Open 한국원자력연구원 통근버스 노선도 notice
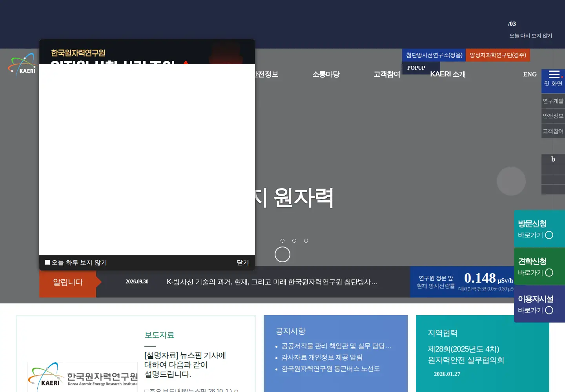This screenshot has height=392, width=565. tap(330, 368)
